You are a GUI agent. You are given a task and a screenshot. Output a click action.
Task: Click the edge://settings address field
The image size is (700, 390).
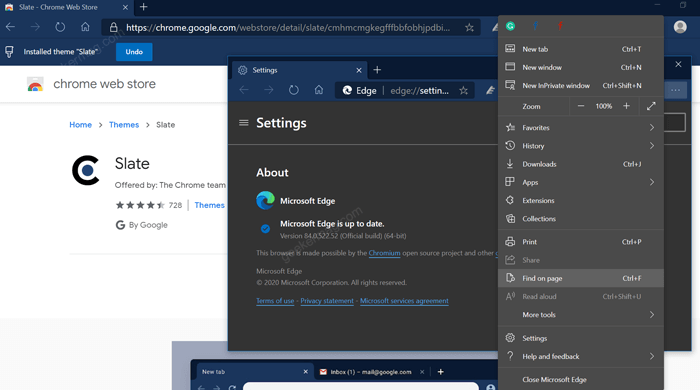(404, 91)
